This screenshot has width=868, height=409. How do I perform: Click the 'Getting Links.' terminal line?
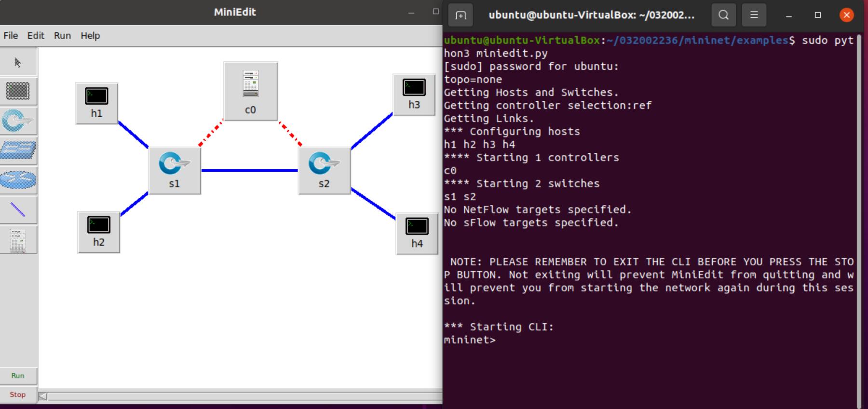(x=488, y=119)
